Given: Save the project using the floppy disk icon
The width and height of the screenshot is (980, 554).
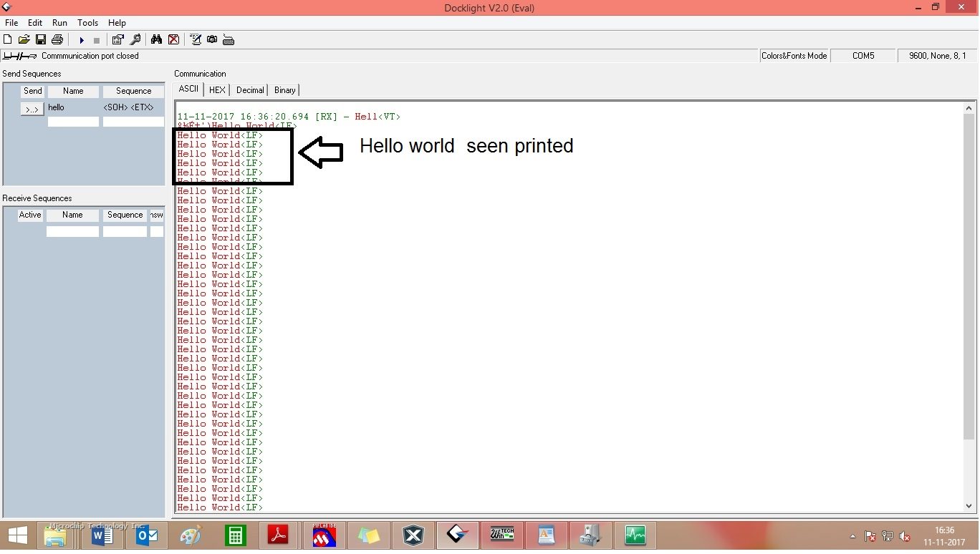Looking at the screenshot, I should pos(41,40).
